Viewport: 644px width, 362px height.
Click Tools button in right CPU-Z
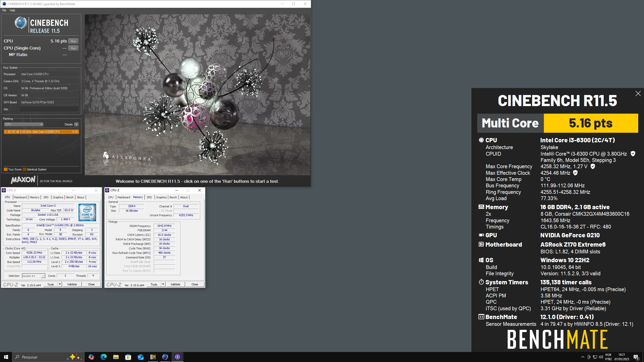click(x=154, y=284)
